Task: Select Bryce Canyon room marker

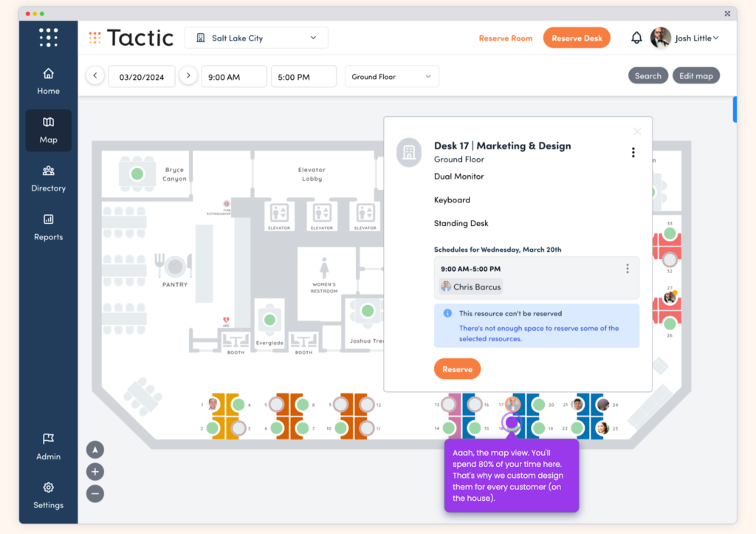Action: coord(137,174)
